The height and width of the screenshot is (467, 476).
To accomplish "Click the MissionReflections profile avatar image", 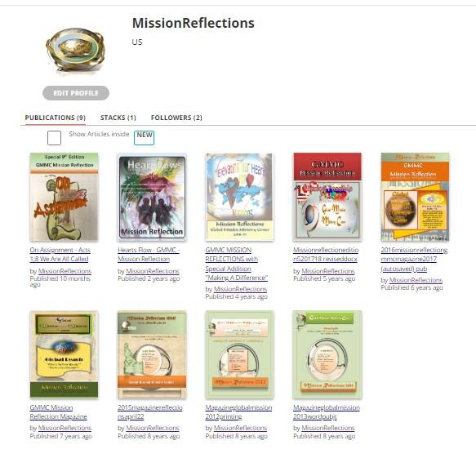I will tap(76, 49).
